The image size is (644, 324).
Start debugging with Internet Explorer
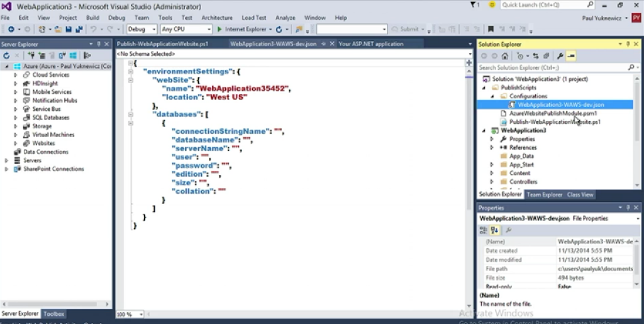coord(241,30)
